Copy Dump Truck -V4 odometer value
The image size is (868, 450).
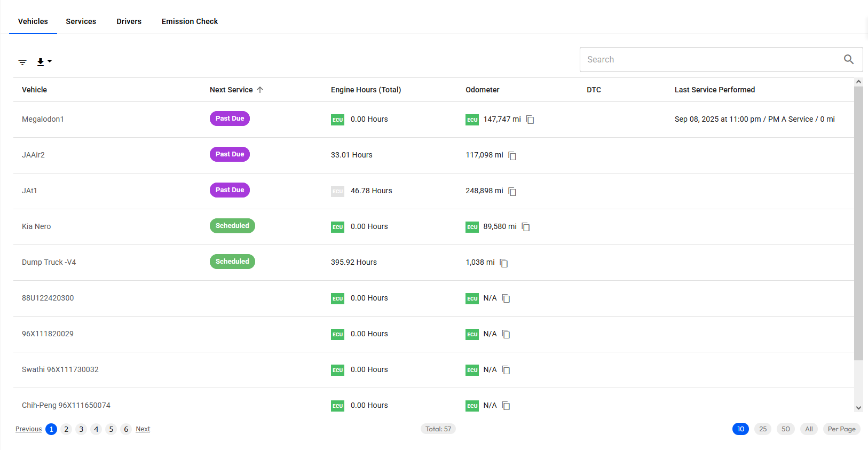504,263
